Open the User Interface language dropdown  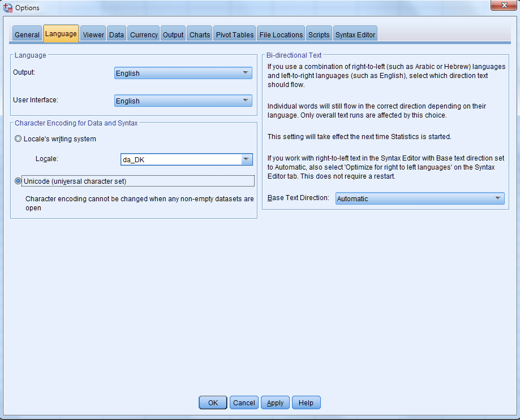183,101
